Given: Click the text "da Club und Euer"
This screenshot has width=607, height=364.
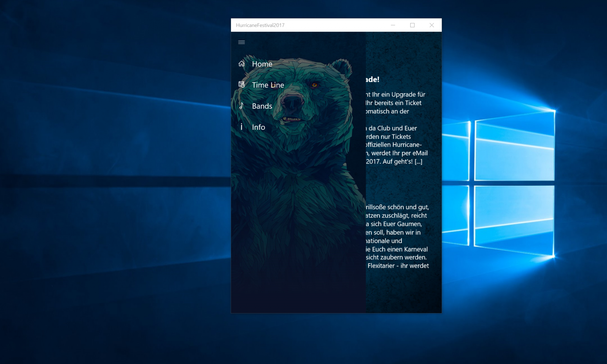Looking at the screenshot, I should [x=393, y=128].
